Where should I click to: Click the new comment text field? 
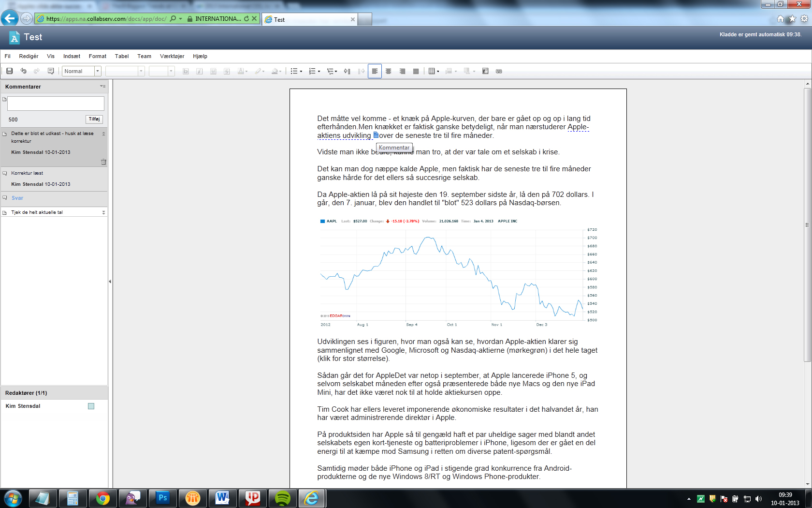(56, 104)
